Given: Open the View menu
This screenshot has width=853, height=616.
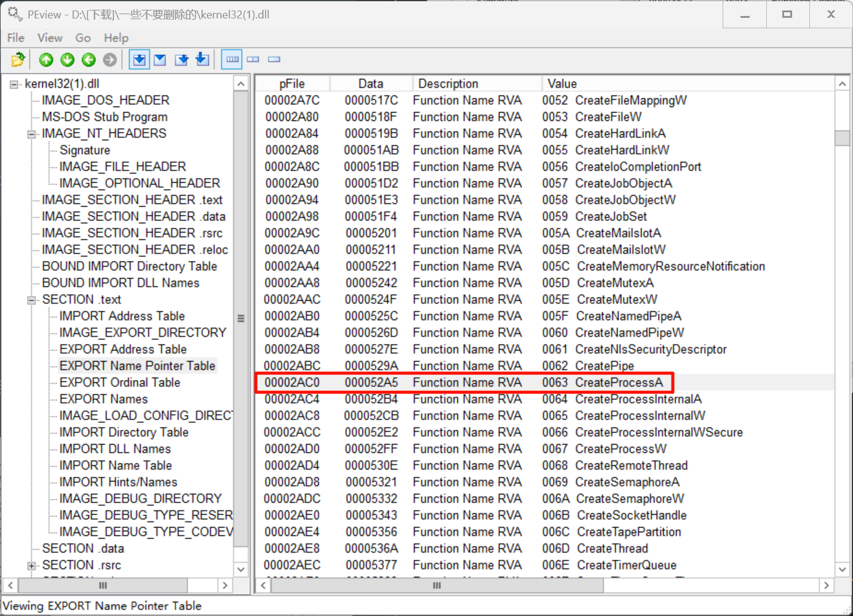Looking at the screenshot, I should pyautogui.click(x=49, y=38).
